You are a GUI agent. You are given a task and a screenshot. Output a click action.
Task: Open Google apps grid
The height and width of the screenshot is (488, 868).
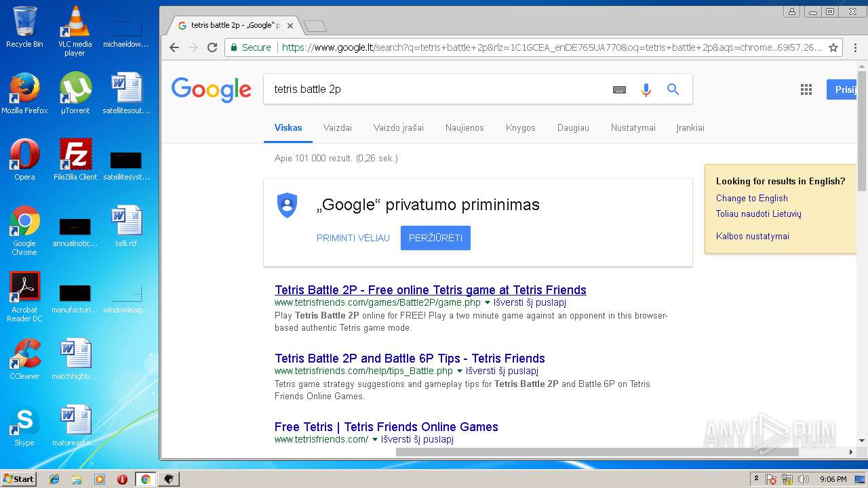(806, 89)
